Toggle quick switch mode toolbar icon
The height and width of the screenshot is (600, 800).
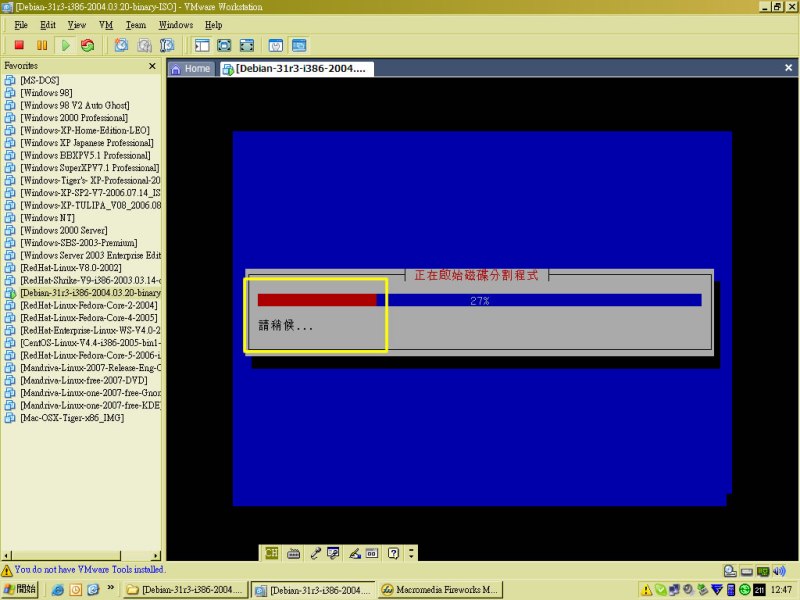point(247,45)
